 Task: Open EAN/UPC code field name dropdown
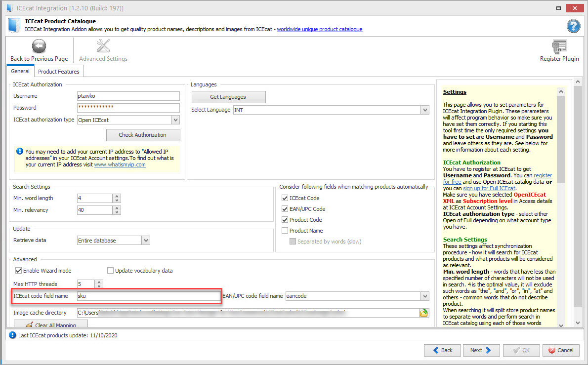tap(424, 296)
